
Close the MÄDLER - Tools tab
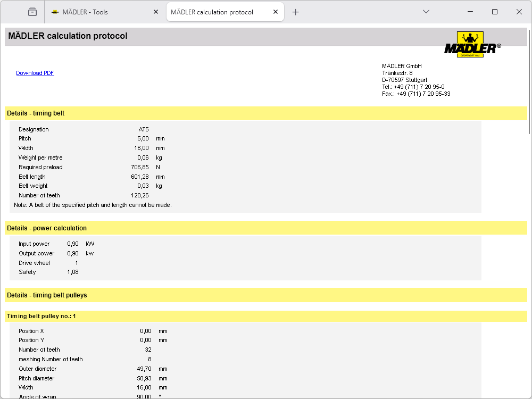point(156,12)
